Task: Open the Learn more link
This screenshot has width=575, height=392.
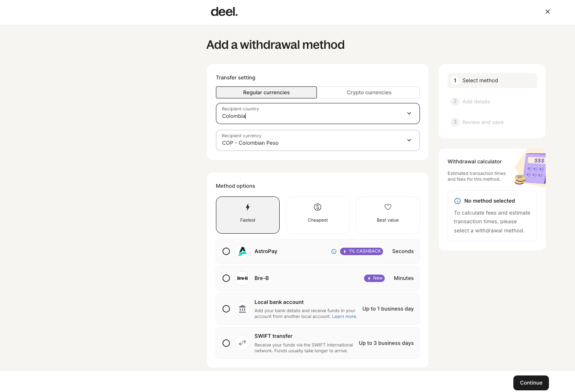Action: click(344, 317)
